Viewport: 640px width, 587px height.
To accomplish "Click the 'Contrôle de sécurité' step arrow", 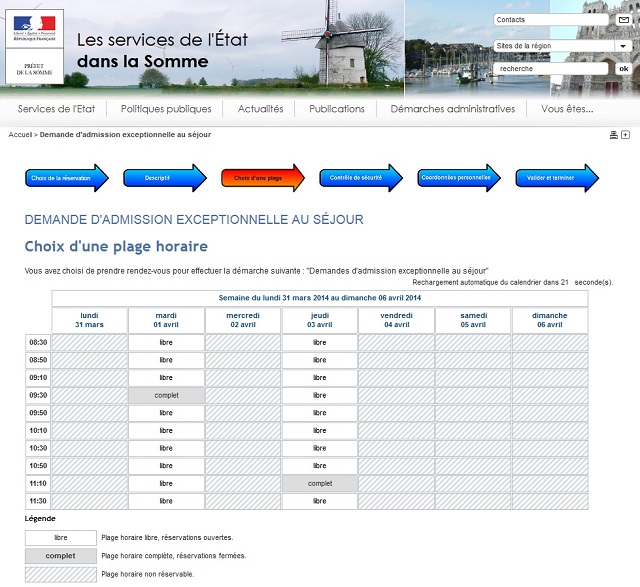I will point(360,178).
